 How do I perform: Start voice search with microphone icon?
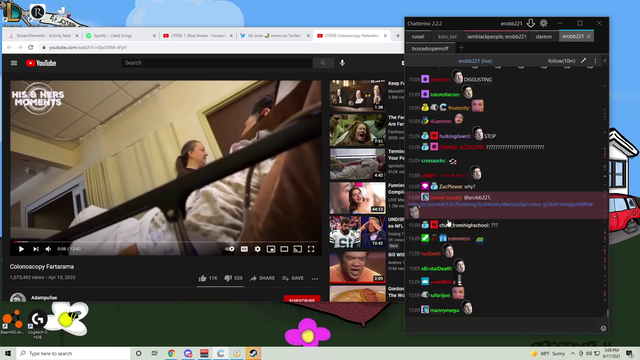point(342,63)
